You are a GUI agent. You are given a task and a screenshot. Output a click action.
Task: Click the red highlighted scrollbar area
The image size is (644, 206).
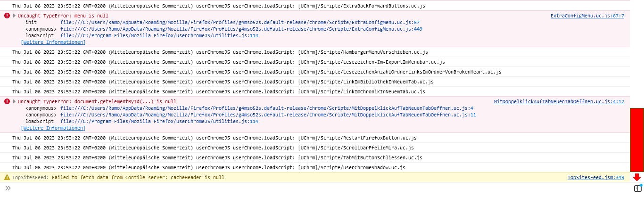point(637,140)
